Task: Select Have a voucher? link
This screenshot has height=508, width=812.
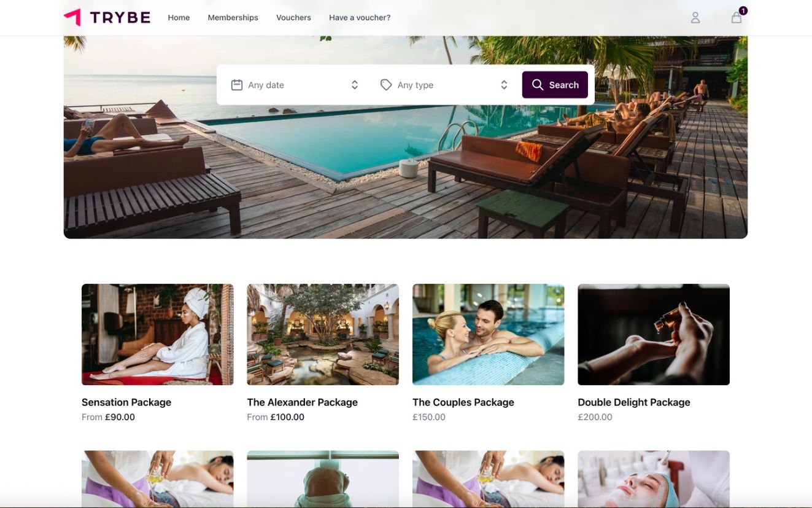Action: [360, 18]
